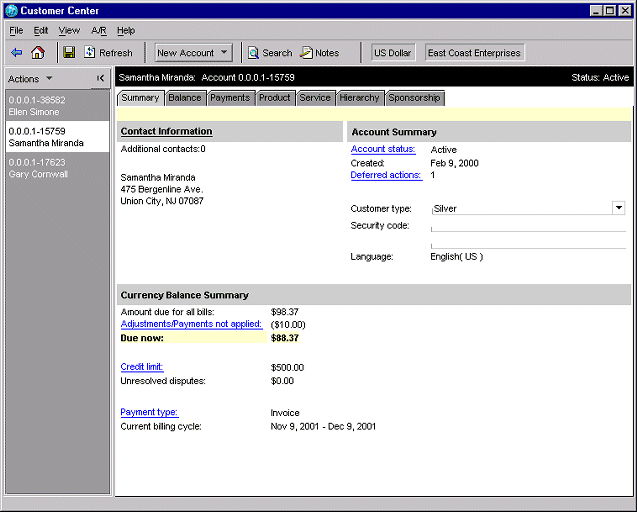Open Search from the toolbar
Screen dimensions: 637x512
point(270,53)
